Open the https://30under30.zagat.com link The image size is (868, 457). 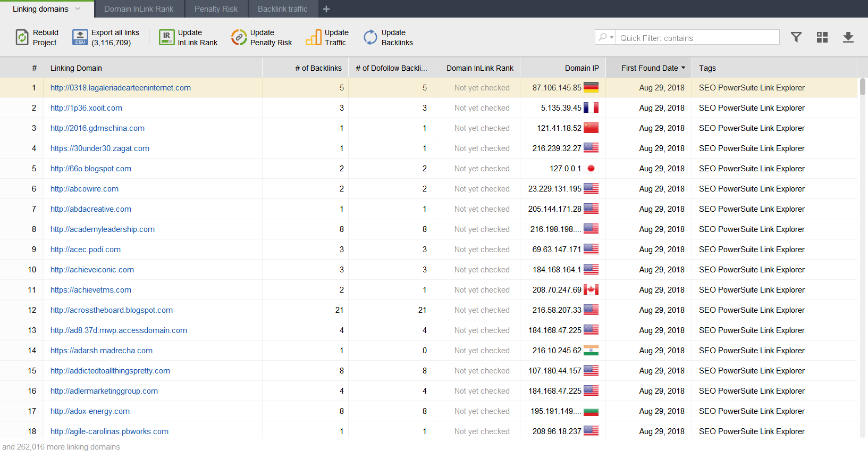click(100, 148)
